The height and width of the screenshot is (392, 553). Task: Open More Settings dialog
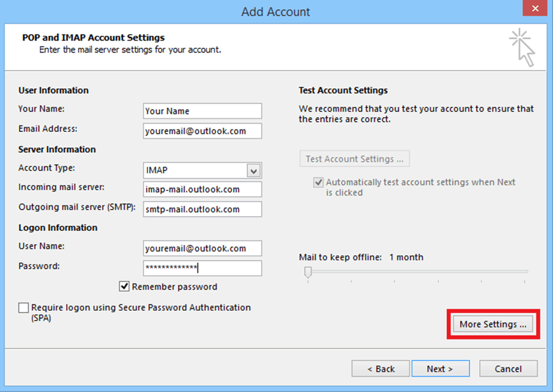tap(493, 324)
